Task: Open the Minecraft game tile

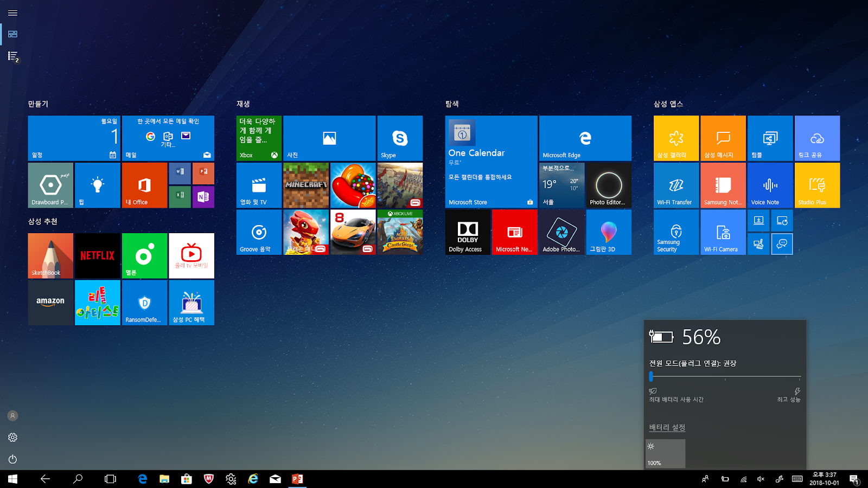Action: 306,185
